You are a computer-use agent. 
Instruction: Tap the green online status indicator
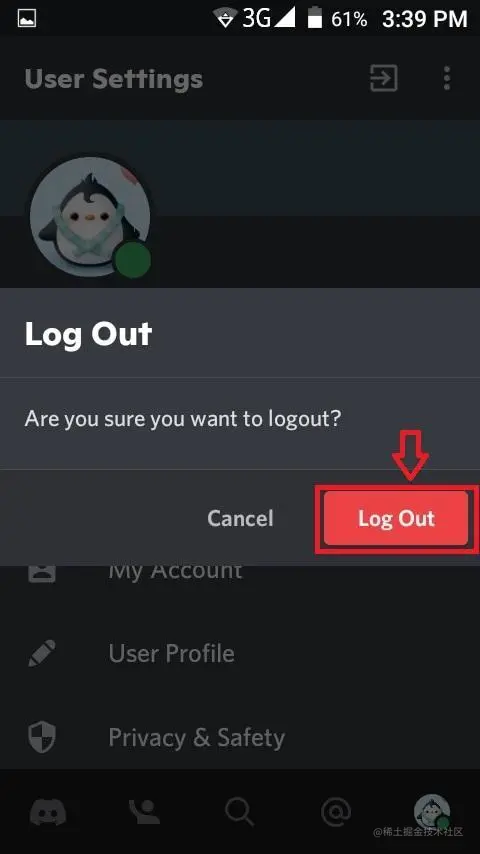[x=132, y=259]
